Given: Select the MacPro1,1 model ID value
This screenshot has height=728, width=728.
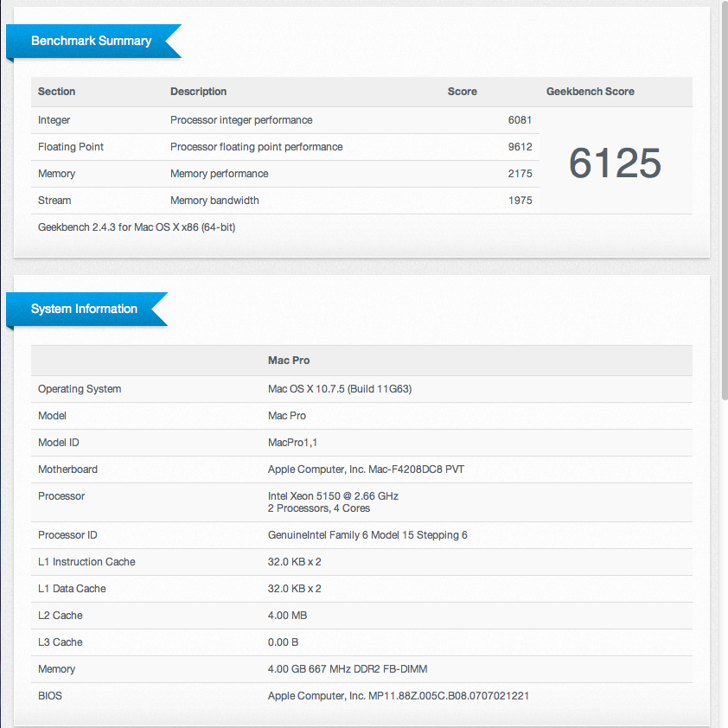Looking at the screenshot, I should coord(292,443).
